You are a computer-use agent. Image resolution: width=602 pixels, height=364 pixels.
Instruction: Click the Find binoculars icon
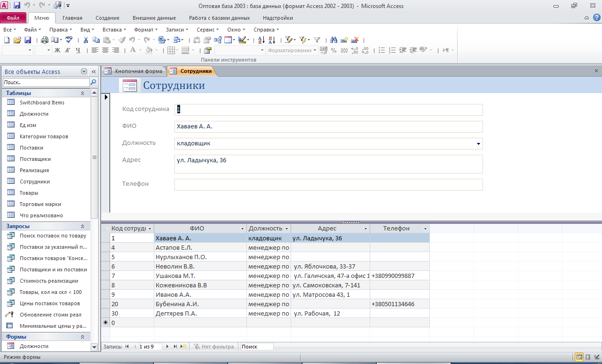coord(334,40)
